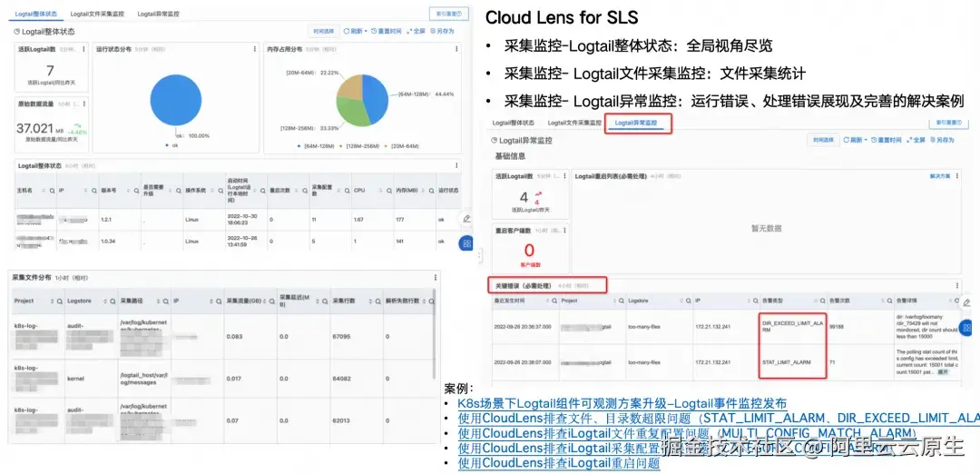
Task: Click the blue [64M-128M] pie slice
Action: point(376,97)
